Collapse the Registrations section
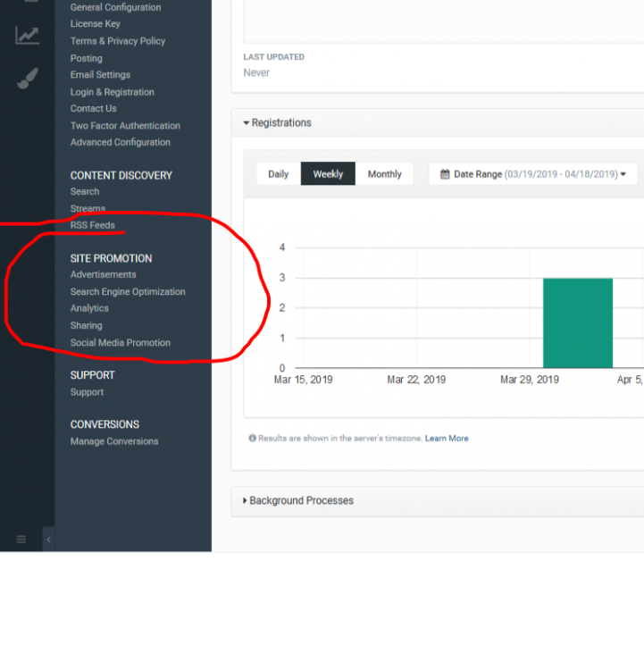 click(278, 123)
